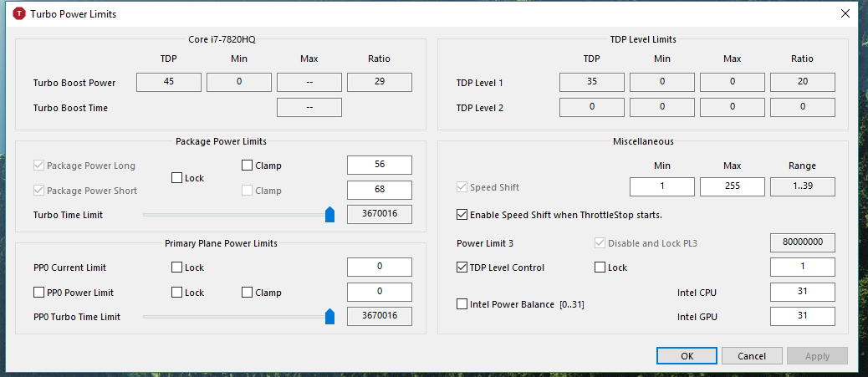Click the Turbo Boost Power Ratio field 29
This screenshot has height=377, width=868.
click(x=380, y=82)
